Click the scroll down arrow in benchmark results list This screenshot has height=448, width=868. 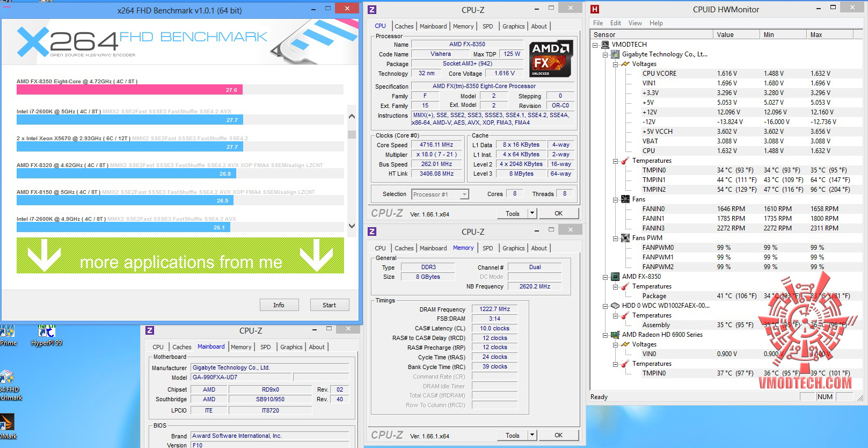click(x=352, y=226)
